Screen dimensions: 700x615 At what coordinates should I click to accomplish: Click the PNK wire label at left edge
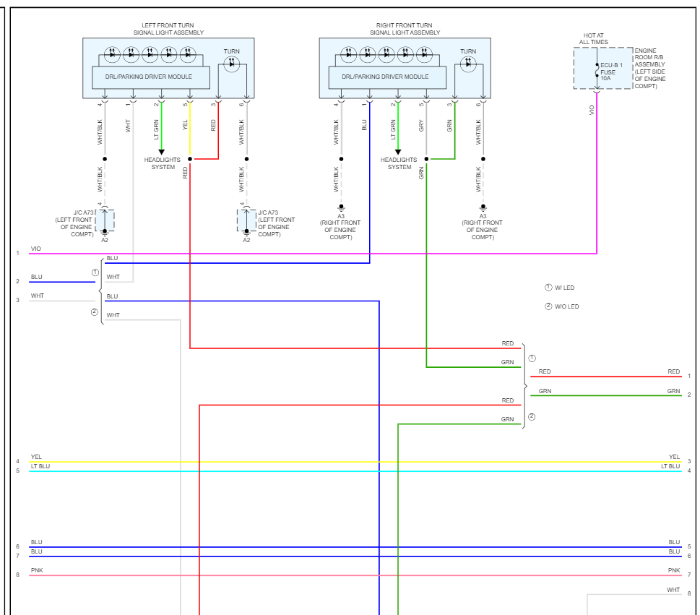[37, 570]
